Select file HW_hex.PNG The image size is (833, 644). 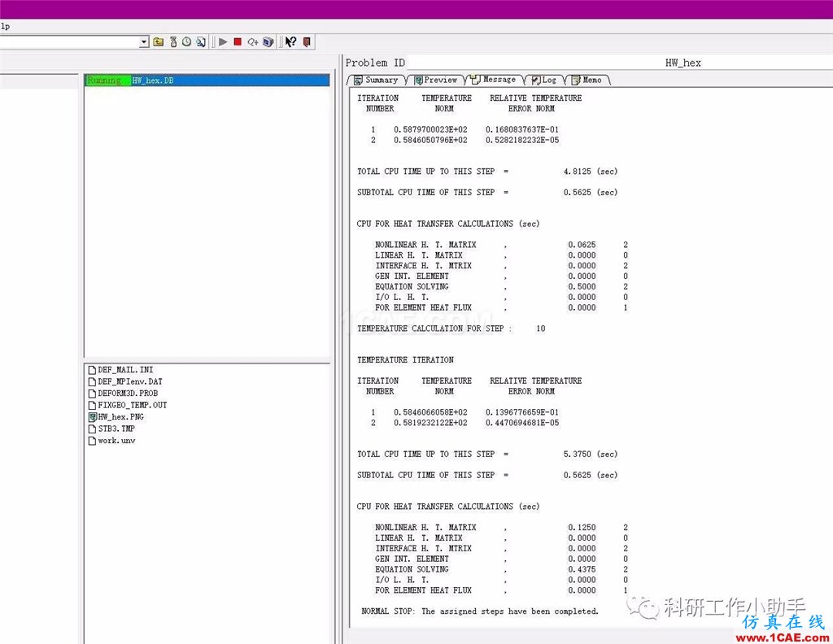coord(120,417)
